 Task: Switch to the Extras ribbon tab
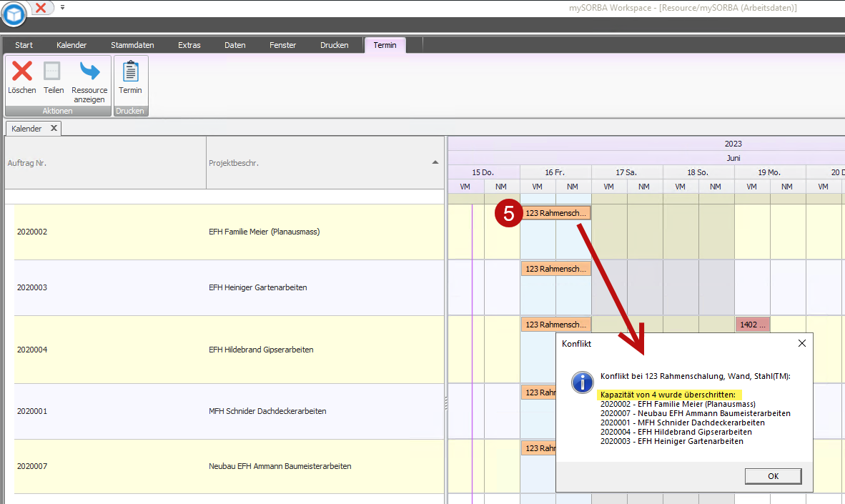(189, 45)
